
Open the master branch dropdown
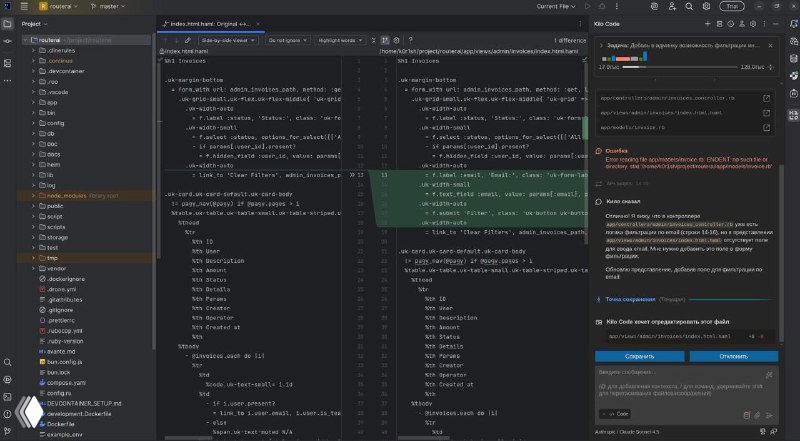tap(110, 6)
